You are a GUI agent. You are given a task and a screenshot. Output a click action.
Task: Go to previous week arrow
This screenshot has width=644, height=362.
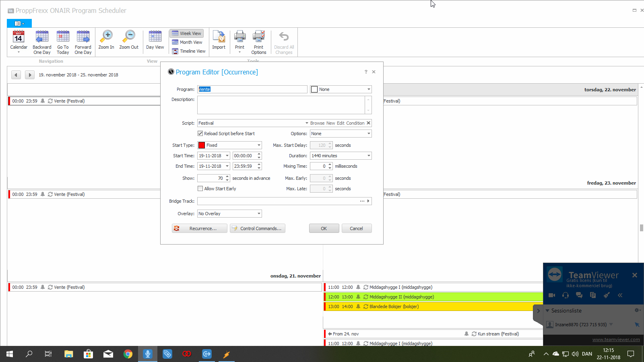pos(16,75)
